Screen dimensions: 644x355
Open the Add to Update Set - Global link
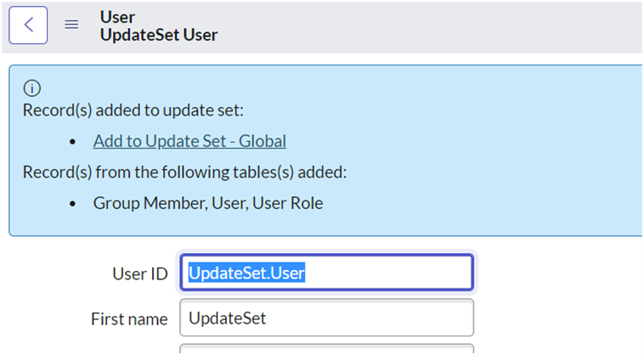pyautogui.click(x=189, y=141)
